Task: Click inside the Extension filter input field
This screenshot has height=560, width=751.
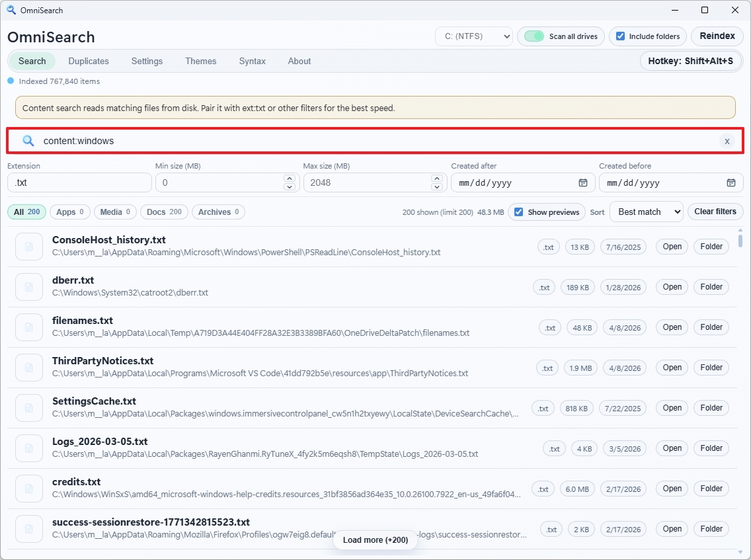Action: [79, 182]
